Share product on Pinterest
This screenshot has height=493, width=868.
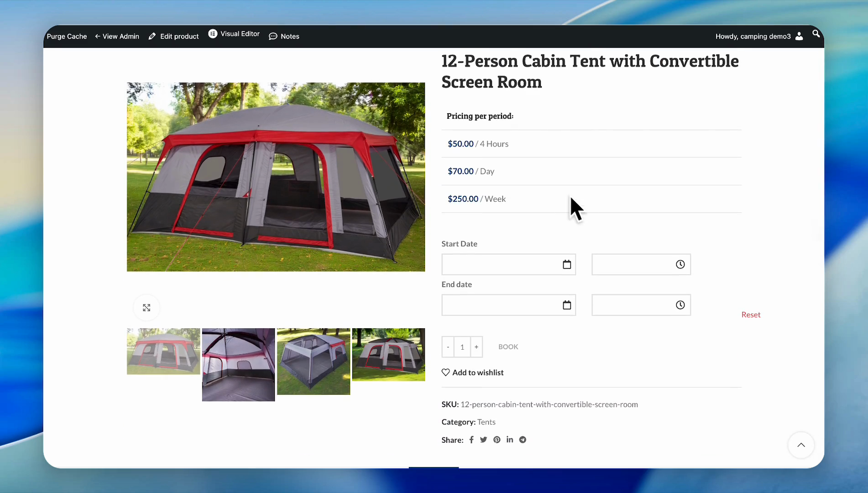pos(497,440)
